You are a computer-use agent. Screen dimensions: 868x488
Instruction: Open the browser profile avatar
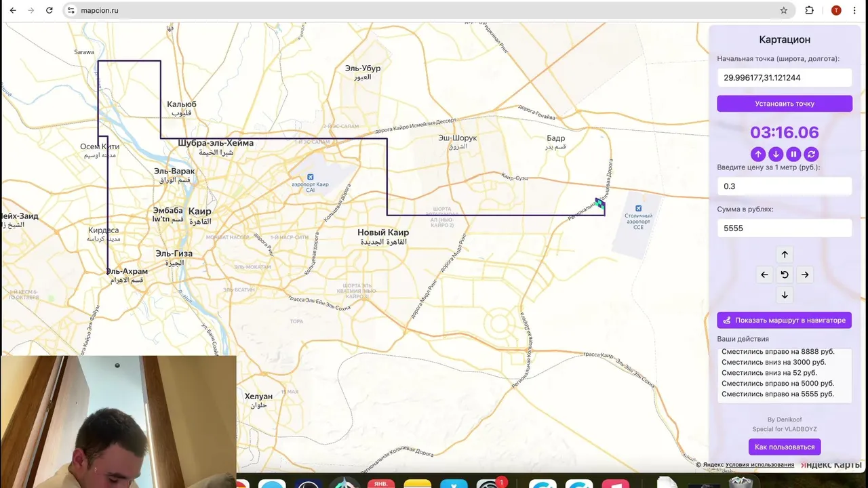tap(836, 10)
